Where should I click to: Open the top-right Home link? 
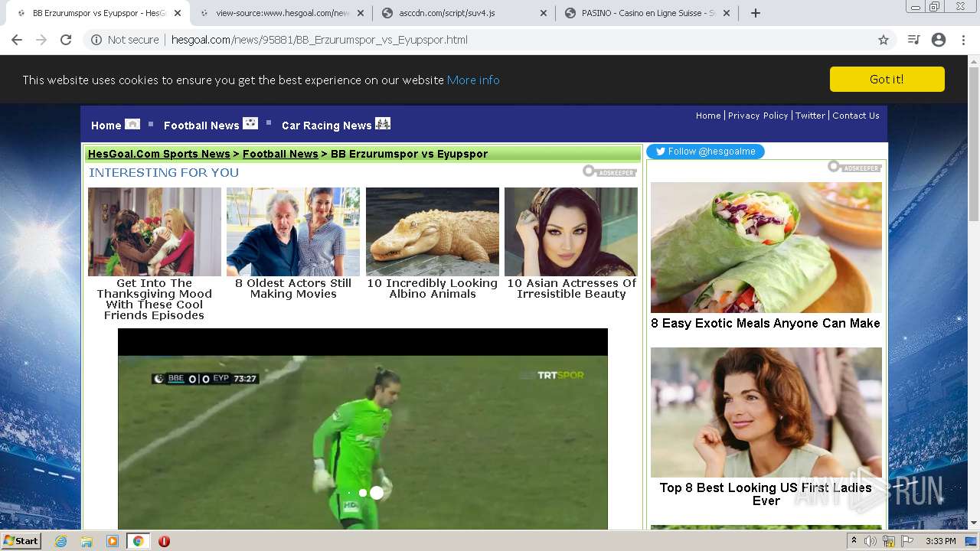[708, 116]
